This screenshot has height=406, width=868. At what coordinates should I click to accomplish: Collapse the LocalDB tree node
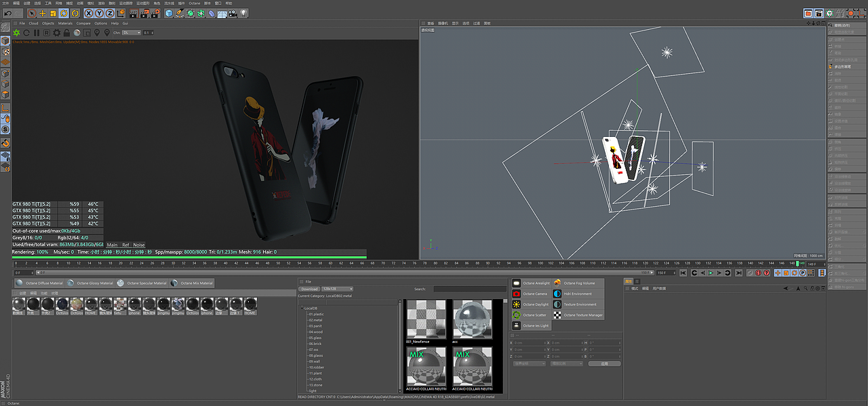coord(302,308)
